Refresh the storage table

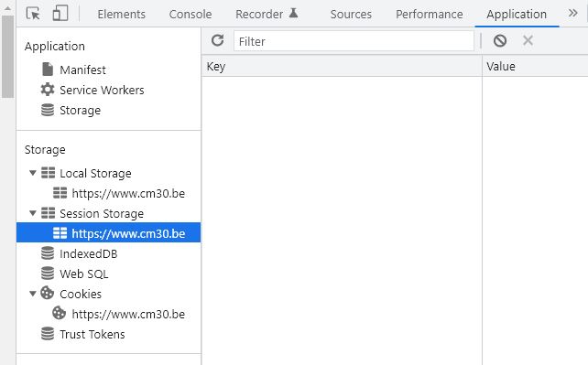click(217, 40)
